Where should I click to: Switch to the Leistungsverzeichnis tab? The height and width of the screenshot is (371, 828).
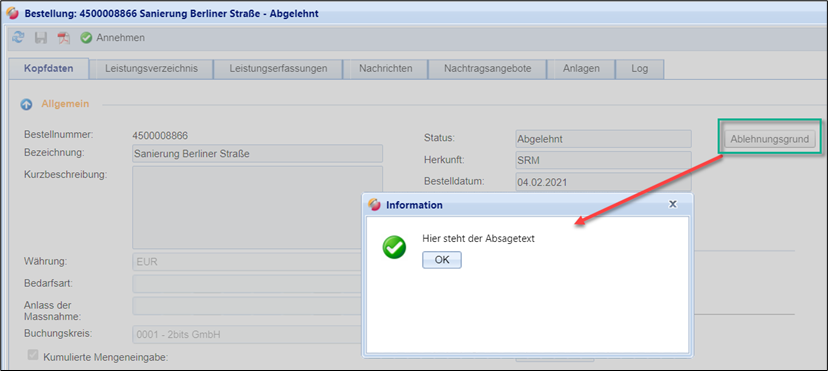pos(151,69)
